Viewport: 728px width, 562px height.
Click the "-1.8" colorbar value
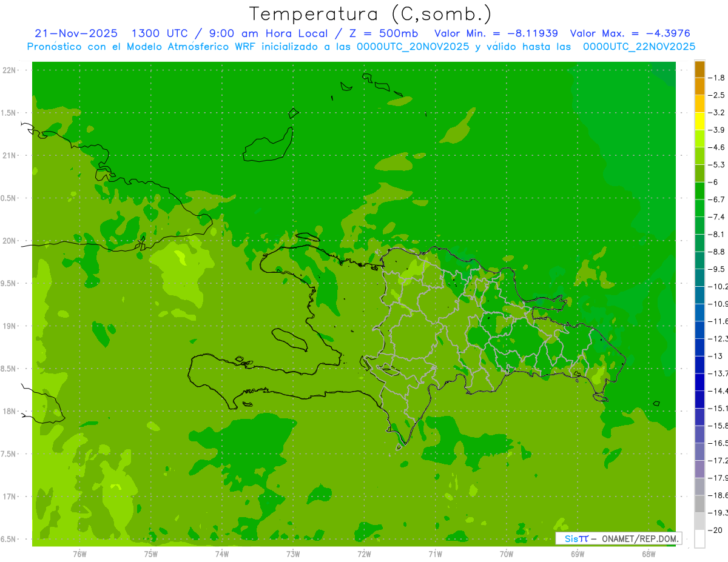click(x=717, y=78)
